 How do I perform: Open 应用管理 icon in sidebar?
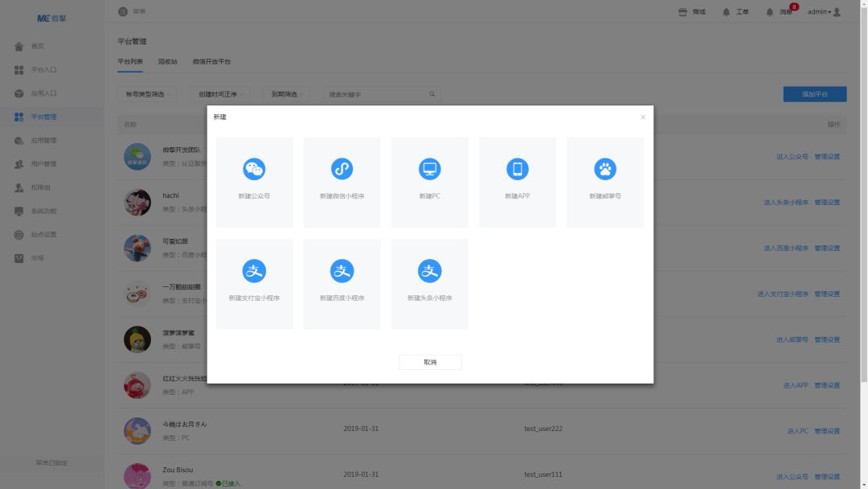click(18, 141)
